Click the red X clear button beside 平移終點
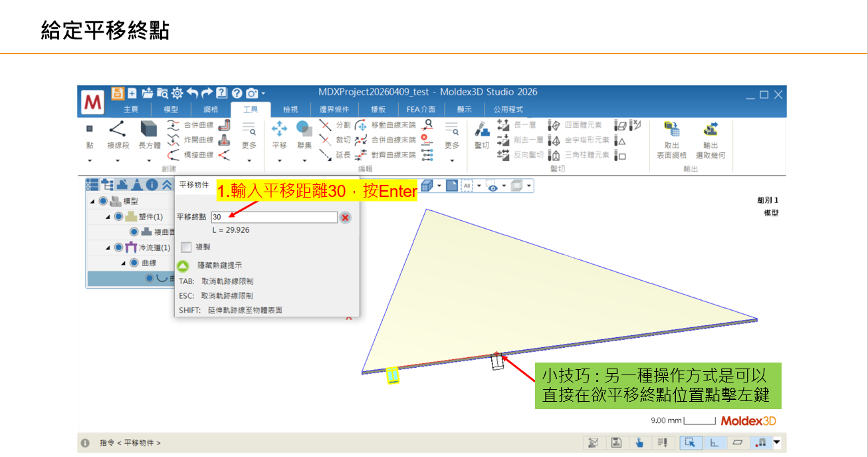This screenshot has width=868, height=457. pos(345,218)
